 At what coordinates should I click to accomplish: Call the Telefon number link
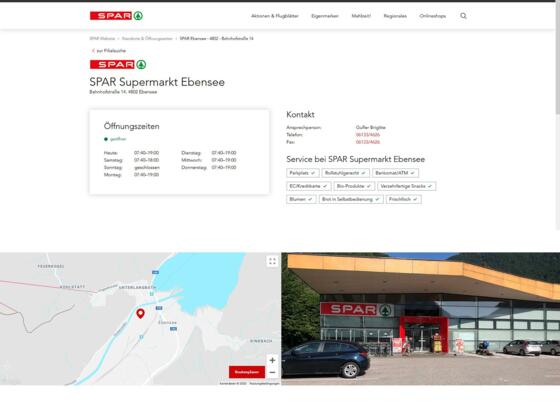368,135
